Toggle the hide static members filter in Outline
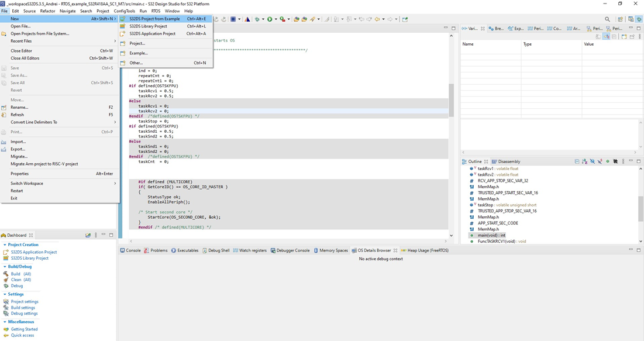This screenshot has height=341, width=644. (599, 161)
